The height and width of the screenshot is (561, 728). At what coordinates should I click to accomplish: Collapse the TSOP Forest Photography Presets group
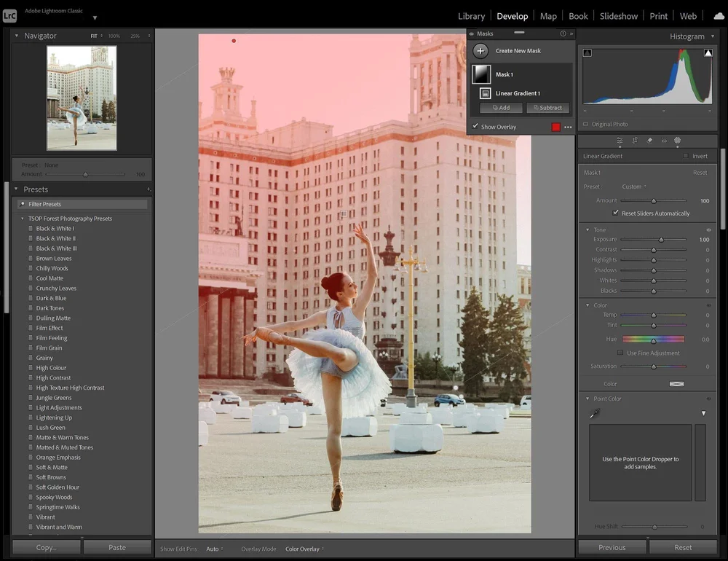point(23,219)
